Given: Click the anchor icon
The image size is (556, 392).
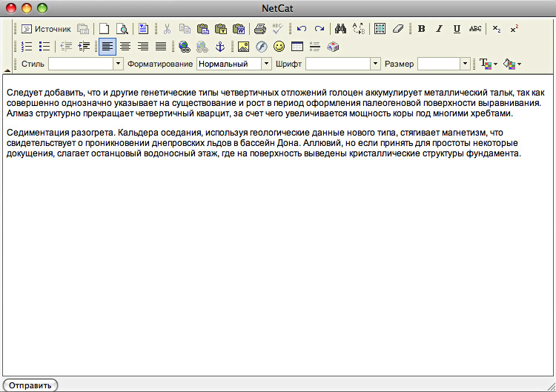Looking at the screenshot, I should (220, 47).
